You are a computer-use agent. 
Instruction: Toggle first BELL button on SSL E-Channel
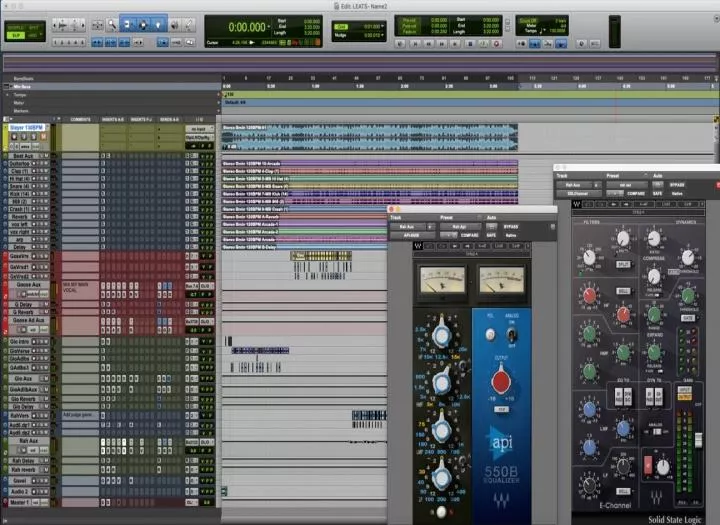pyautogui.click(x=623, y=291)
